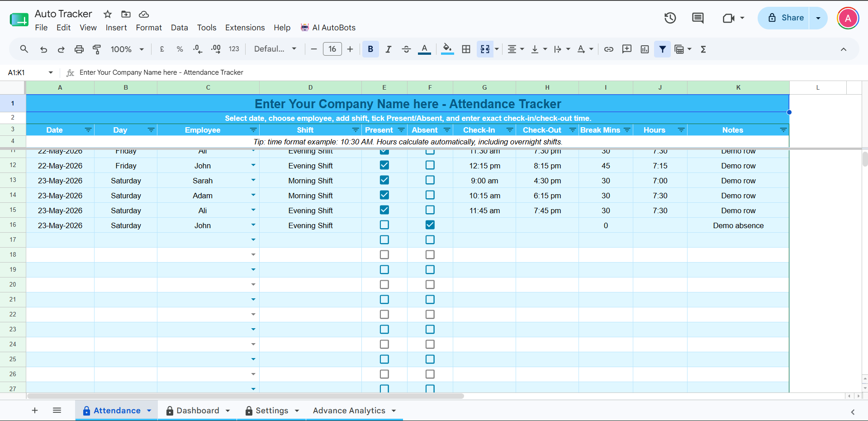Uncheck Absent for John row 16
This screenshot has height=421, width=868.
(430, 225)
